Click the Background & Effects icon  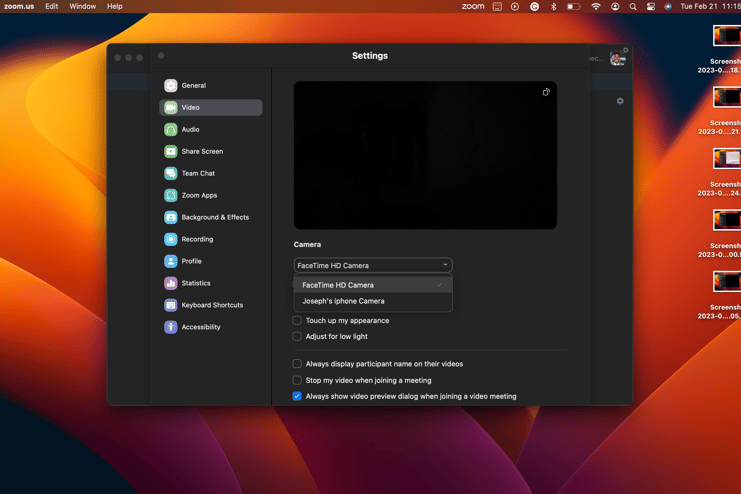click(x=171, y=217)
